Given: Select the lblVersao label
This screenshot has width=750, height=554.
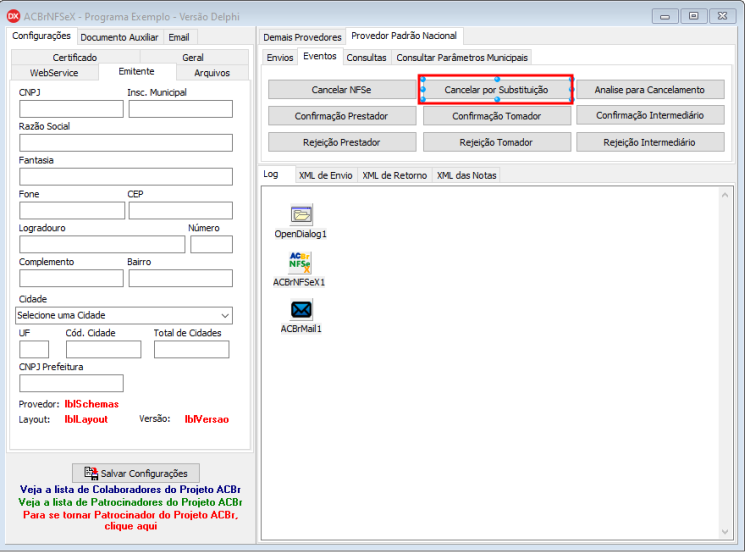Looking at the screenshot, I should [207, 420].
